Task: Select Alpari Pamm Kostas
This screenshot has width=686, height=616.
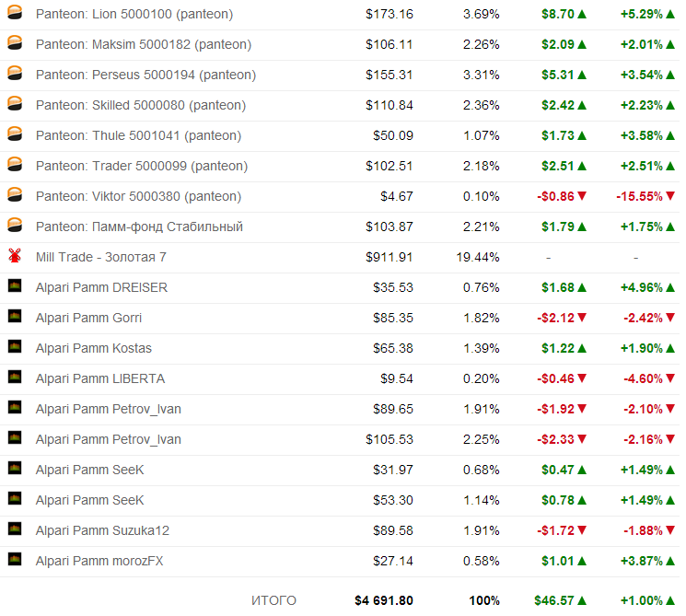Action: 94,348
